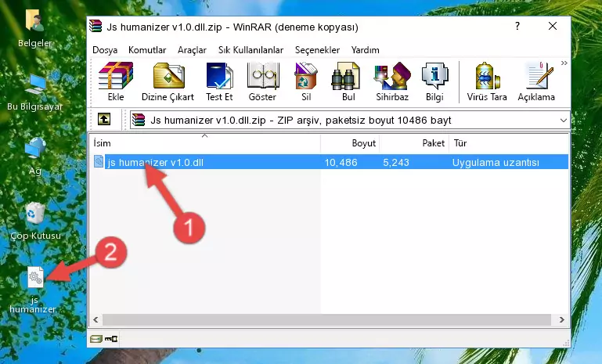This screenshot has height=364, width=602.
Task: Open the Göster view tool
Action: [262, 81]
